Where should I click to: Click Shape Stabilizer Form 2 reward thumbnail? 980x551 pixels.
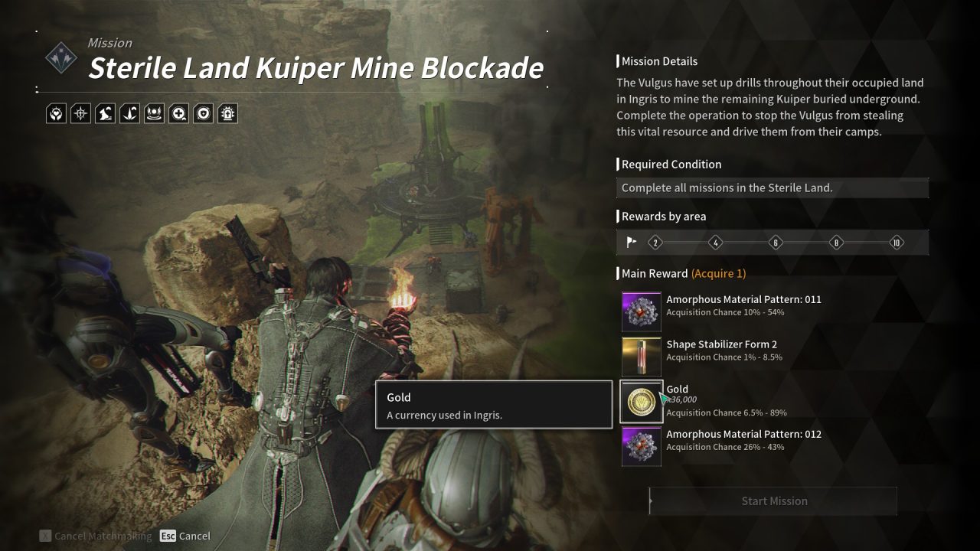click(x=642, y=357)
